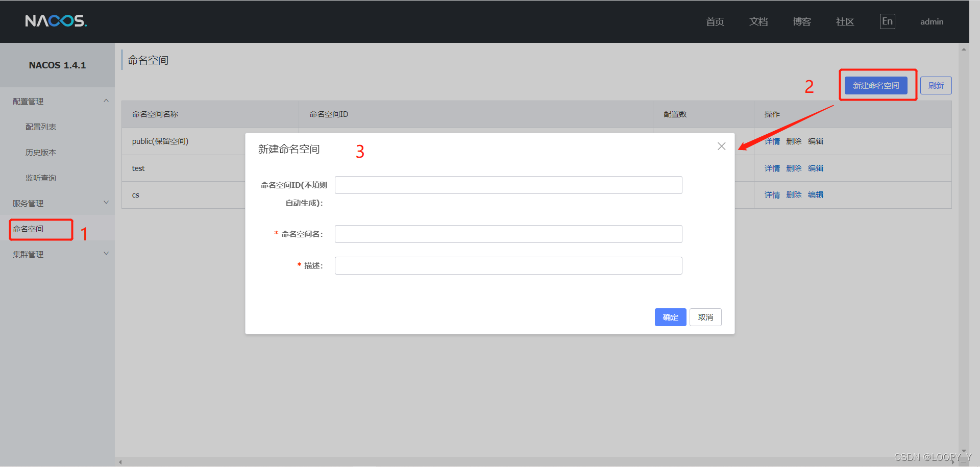This screenshot has height=467, width=980.
Task: Open 详情 for the cs namespace
Action: pyautogui.click(x=772, y=195)
